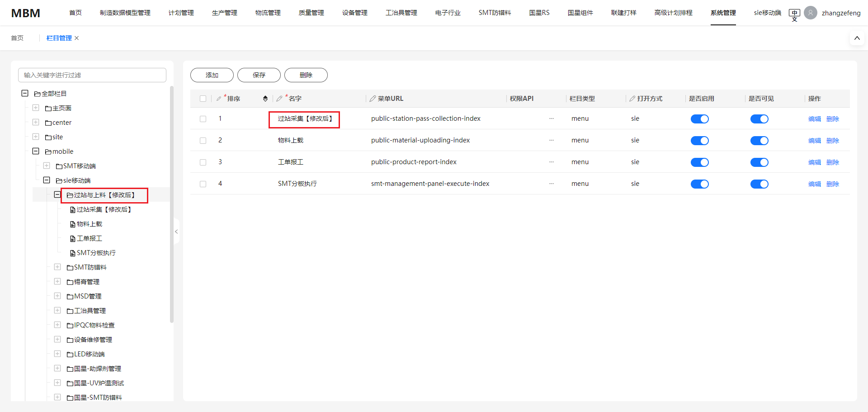Click 编辑 link for SMT分板执行 row

pos(814,184)
